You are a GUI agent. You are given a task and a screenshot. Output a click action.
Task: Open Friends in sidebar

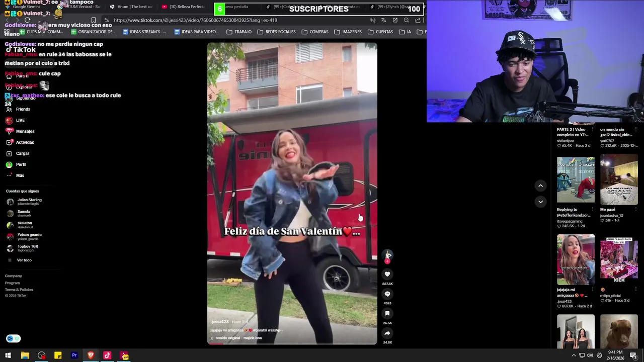tap(18, 109)
